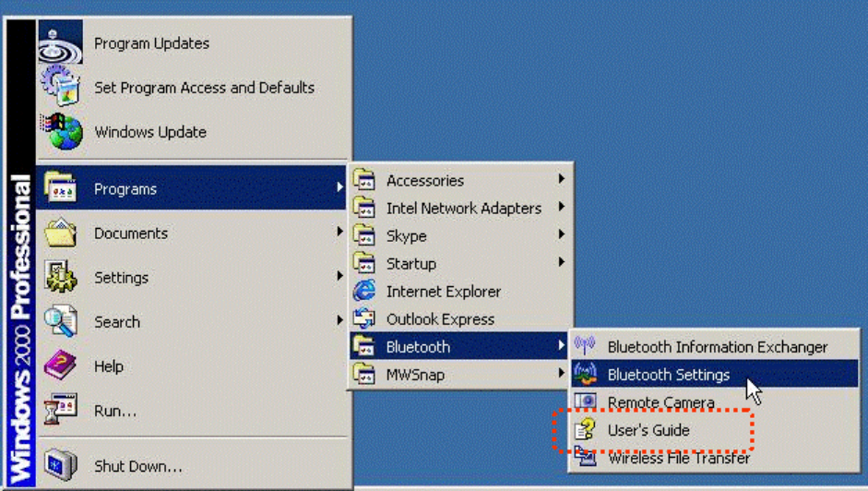This screenshot has height=491, width=868.
Task: Open the Accessories program group
Action: 459,180
